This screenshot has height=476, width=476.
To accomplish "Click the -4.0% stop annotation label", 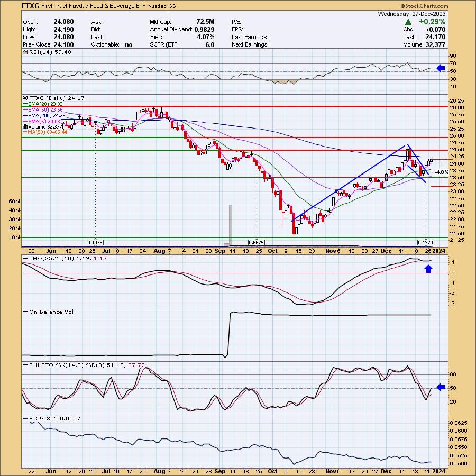I will click(x=442, y=172).
